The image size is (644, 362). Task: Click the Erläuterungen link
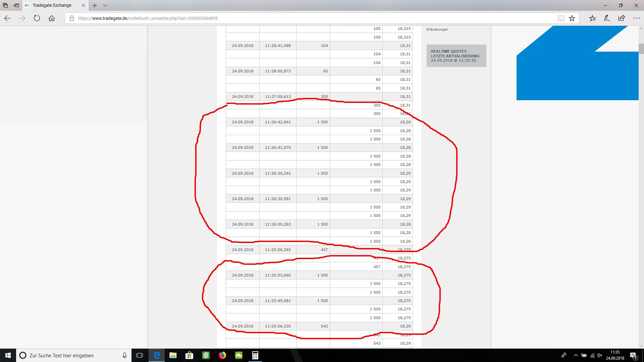click(437, 29)
